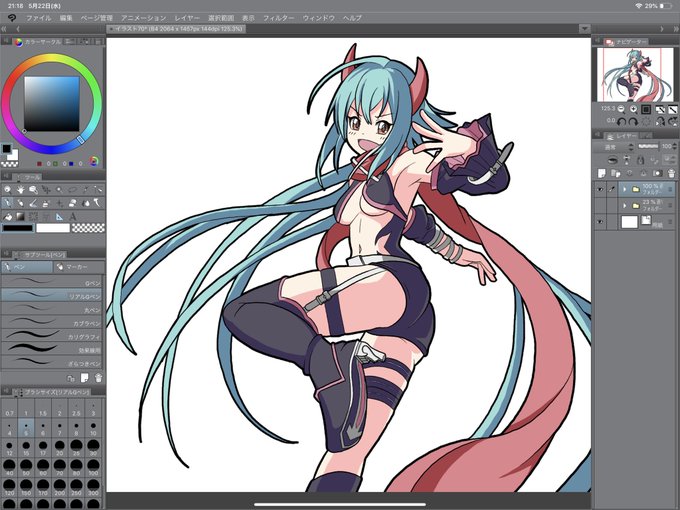Select brush size 10

pyautogui.click(x=93, y=428)
